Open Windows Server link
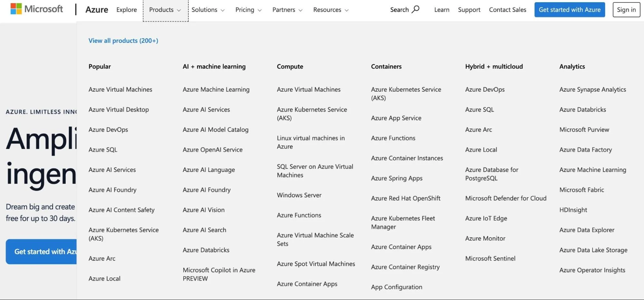This screenshot has width=644, height=300. tap(299, 195)
